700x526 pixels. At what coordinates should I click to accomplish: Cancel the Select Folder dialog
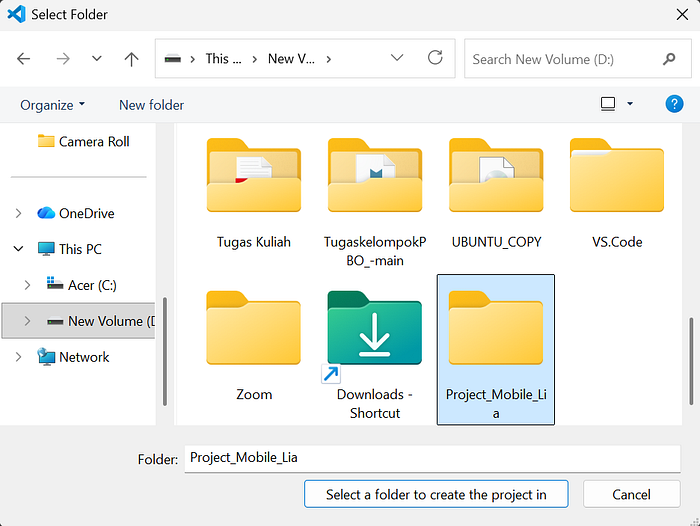tap(631, 494)
